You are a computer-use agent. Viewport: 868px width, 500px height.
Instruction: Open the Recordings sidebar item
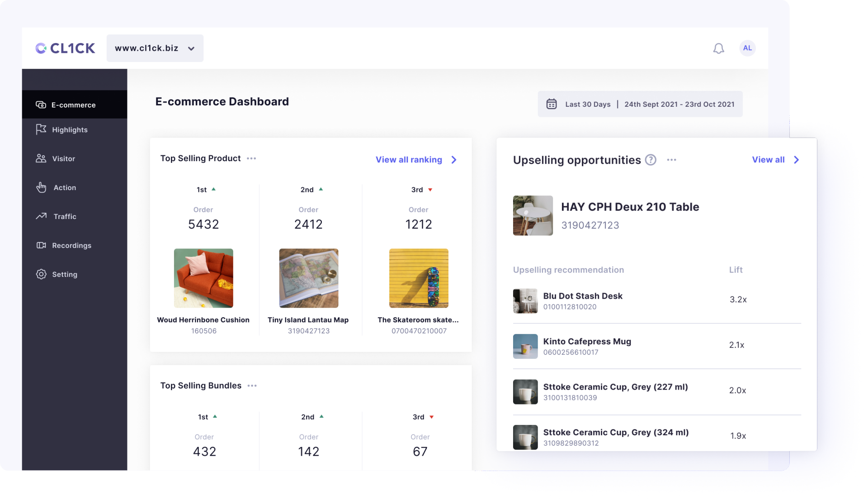pos(71,245)
